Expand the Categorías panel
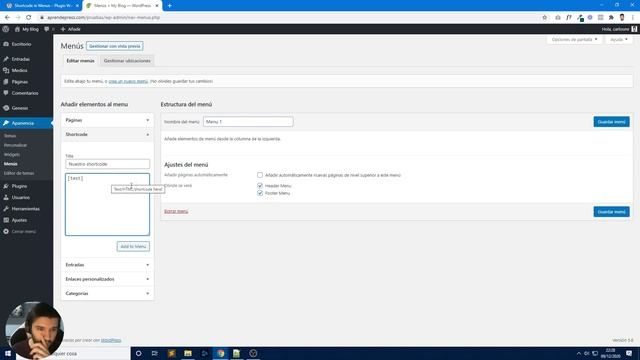The image size is (640, 360). point(107,293)
